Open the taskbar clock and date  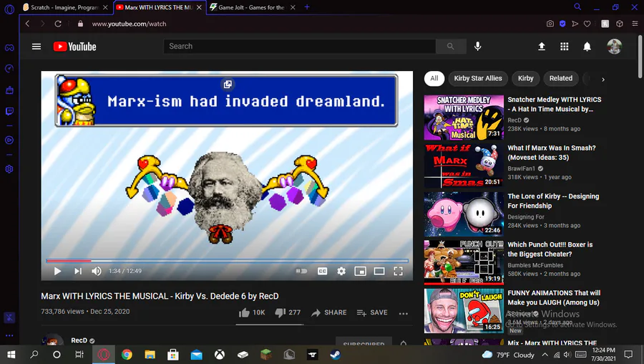click(x=603, y=355)
